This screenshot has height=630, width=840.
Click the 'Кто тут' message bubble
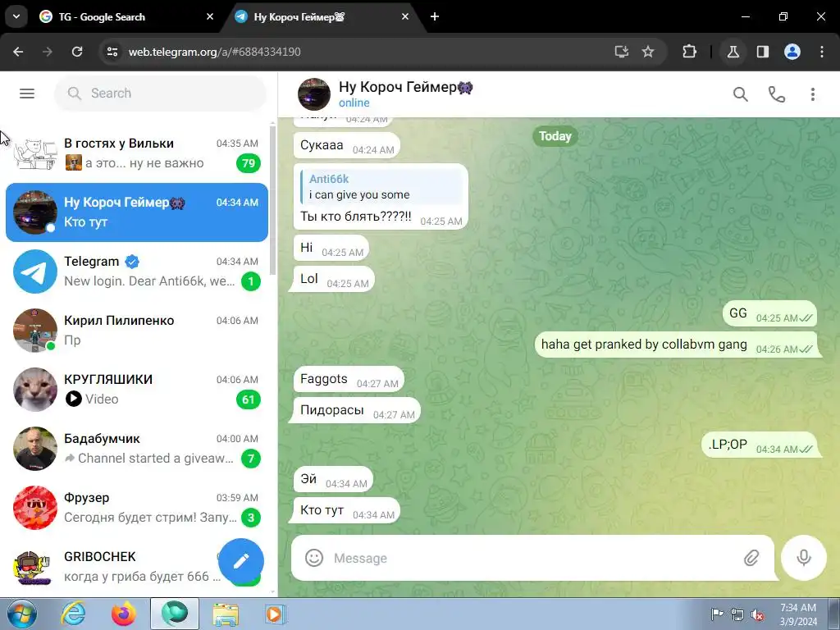pyautogui.click(x=347, y=510)
